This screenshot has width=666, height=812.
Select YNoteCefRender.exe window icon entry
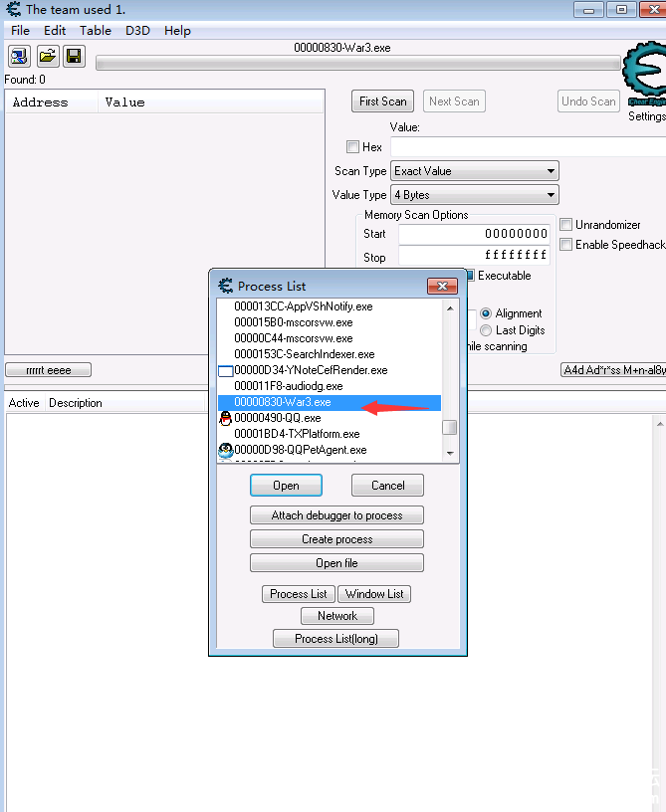tap(226, 370)
